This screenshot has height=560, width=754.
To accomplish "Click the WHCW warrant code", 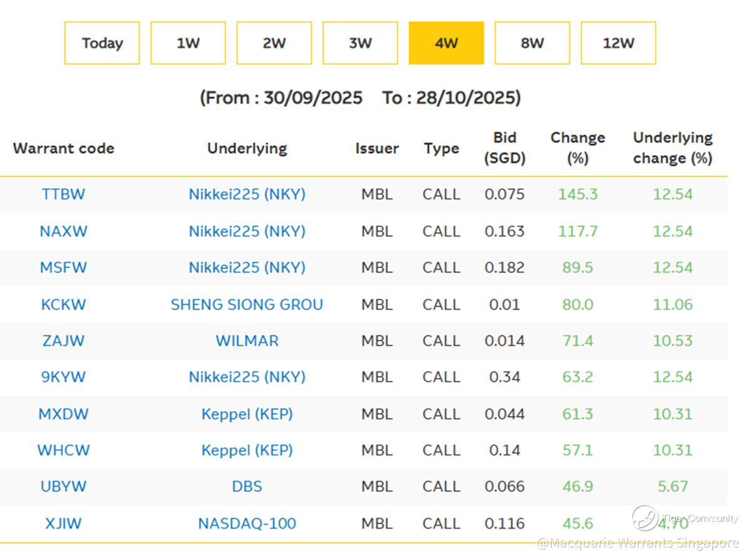I will pos(63,451).
